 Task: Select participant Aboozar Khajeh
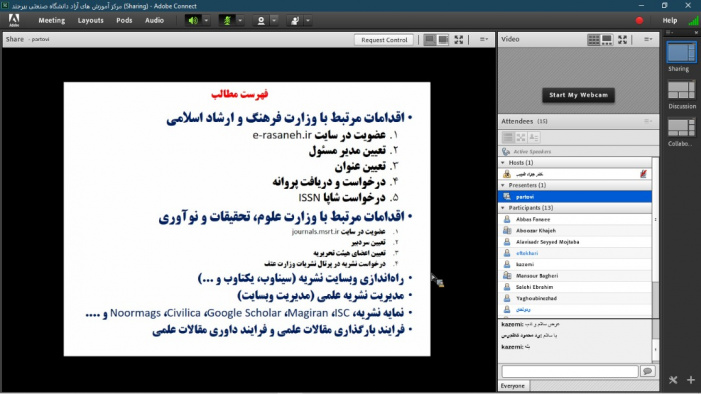(x=575, y=231)
